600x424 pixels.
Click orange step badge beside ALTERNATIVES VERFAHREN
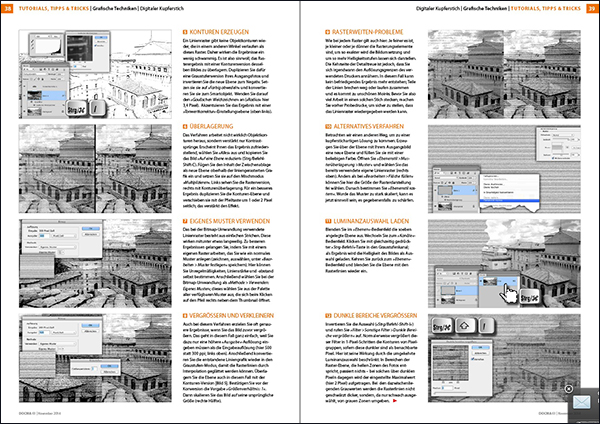pos(328,126)
